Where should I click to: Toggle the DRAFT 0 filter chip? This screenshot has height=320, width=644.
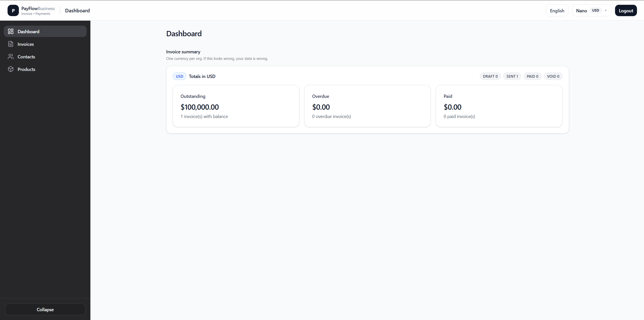point(490,76)
